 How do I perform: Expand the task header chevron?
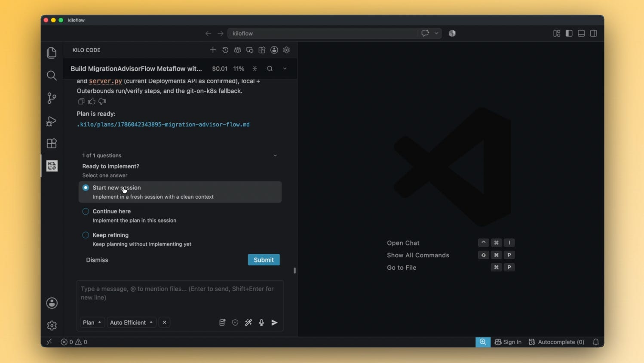(x=285, y=68)
